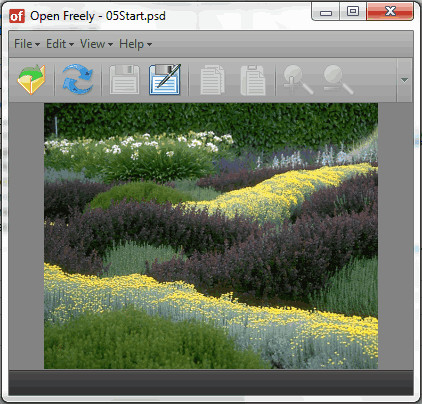The width and height of the screenshot is (422, 404).
Task: Click the Open Freely app logo
Action: click(17, 16)
